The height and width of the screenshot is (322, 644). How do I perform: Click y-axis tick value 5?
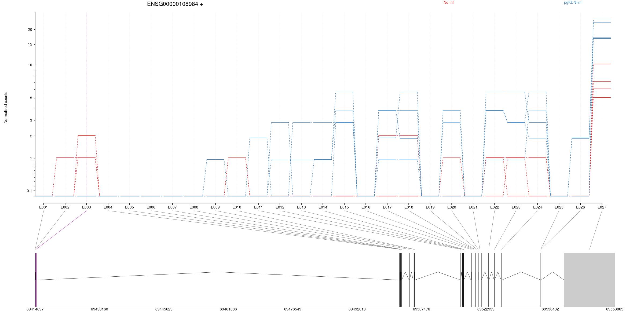point(31,98)
